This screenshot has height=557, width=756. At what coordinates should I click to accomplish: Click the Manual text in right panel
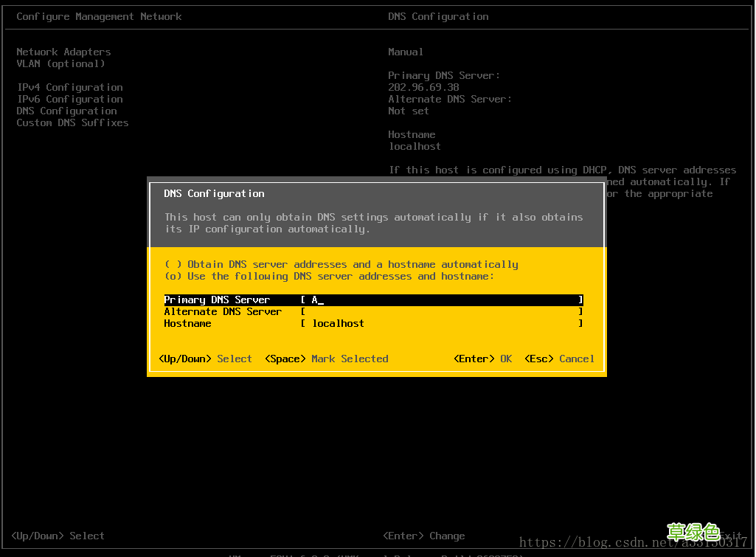point(406,52)
